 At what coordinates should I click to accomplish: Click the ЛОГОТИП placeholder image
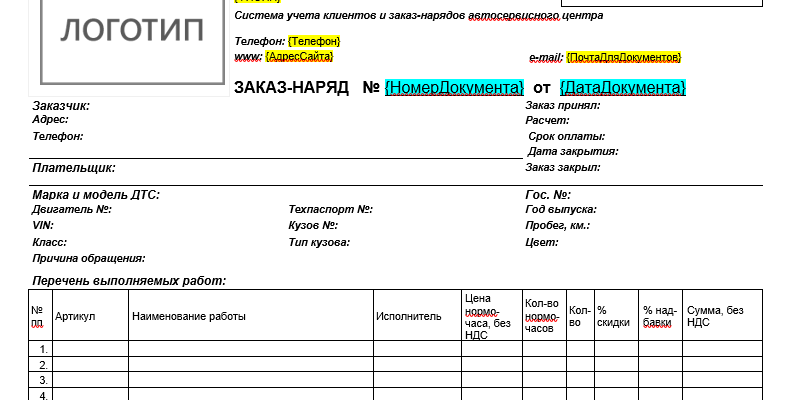click(x=129, y=47)
